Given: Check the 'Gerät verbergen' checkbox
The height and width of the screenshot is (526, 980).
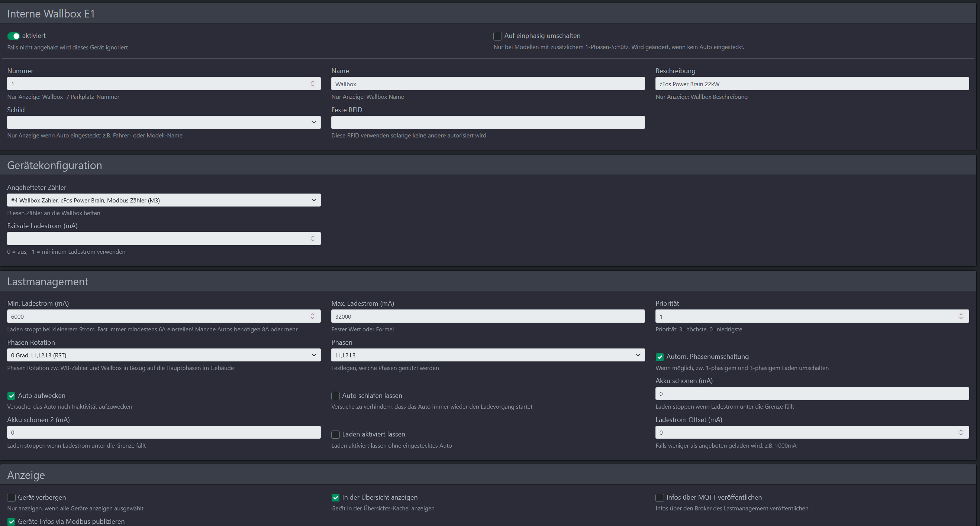Looking at the screenshot, I should (12, 497).
